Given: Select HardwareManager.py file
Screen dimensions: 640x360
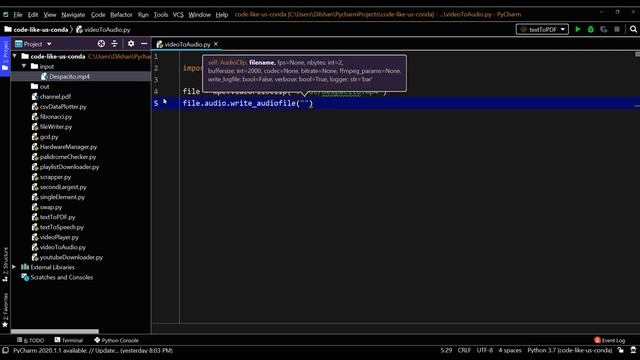Looking at the screenshot, I should point(68,147).
